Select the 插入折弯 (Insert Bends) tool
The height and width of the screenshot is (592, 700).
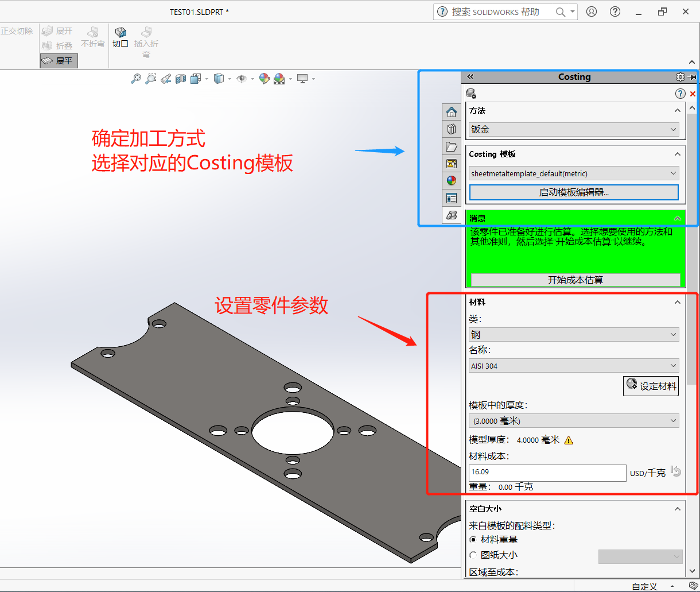146,39
